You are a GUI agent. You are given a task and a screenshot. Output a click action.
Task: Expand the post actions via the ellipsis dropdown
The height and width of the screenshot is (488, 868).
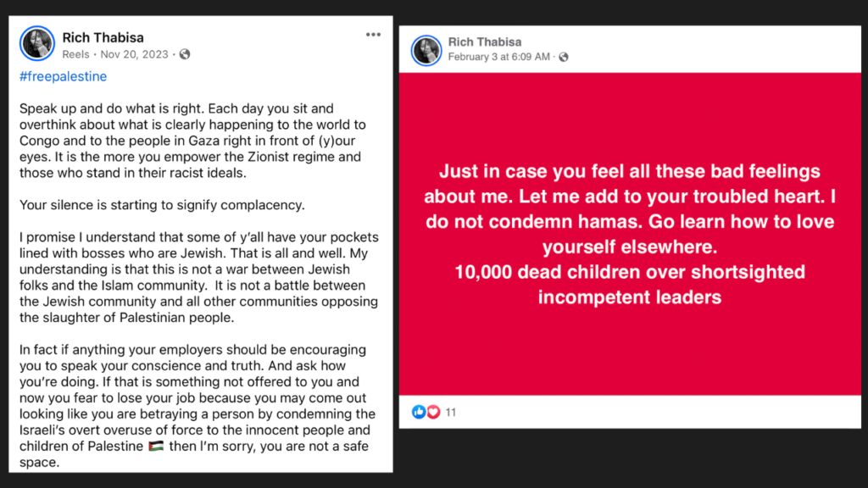tap(373, 34)
